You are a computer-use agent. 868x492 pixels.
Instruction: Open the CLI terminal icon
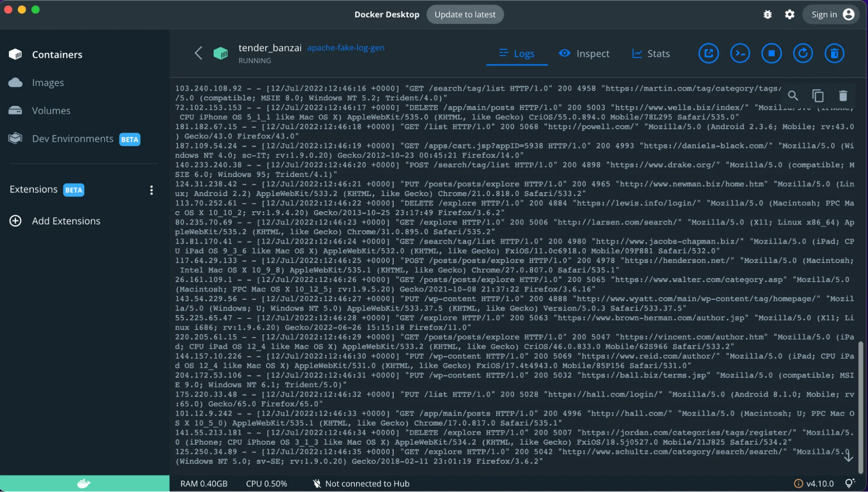coord(740,53)
